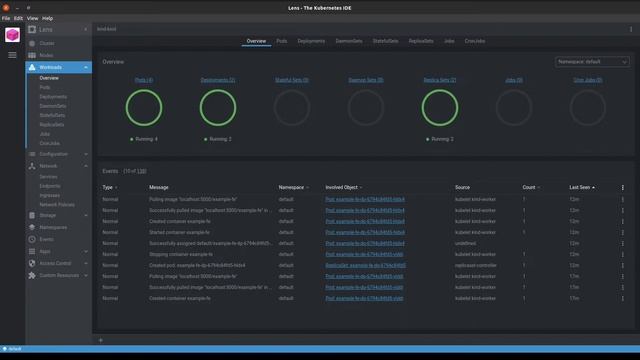Open Cluster page from sidebar icon

tap(32, 43)
